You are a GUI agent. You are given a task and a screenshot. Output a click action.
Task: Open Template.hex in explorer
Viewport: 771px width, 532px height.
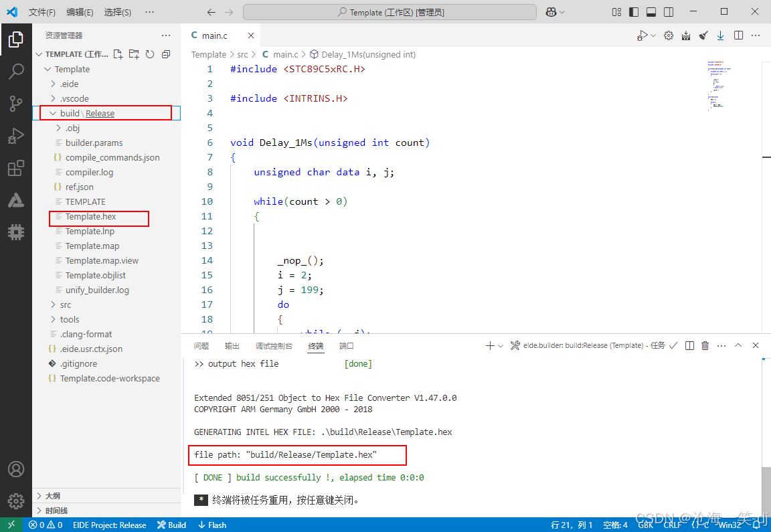coord(90,216)
